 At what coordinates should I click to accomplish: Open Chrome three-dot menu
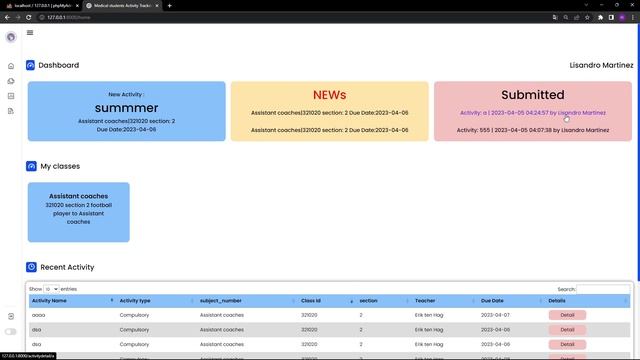pos(633,18)
